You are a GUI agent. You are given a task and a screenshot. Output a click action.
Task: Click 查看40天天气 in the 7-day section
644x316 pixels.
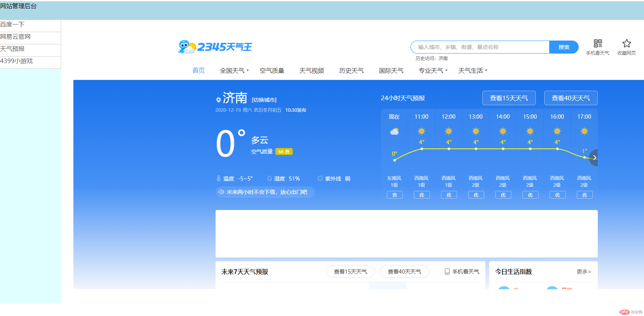(404, 272)
